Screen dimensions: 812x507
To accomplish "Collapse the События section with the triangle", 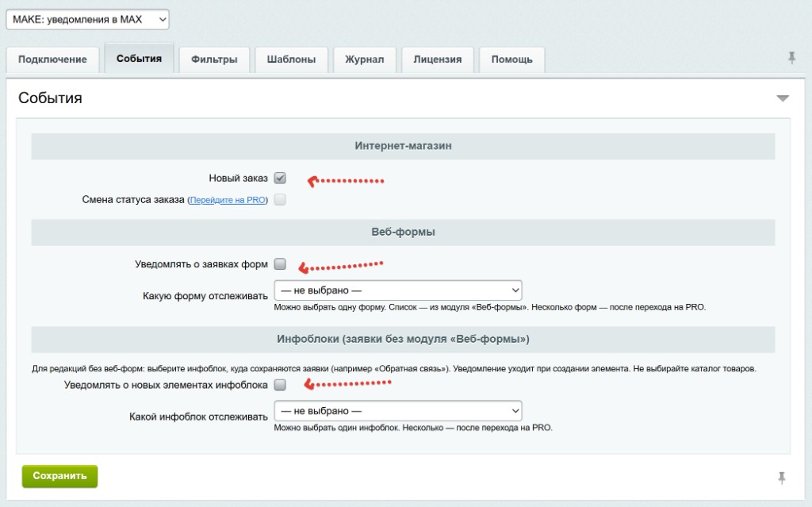I will pyautogui.click(x=783, y=98).
